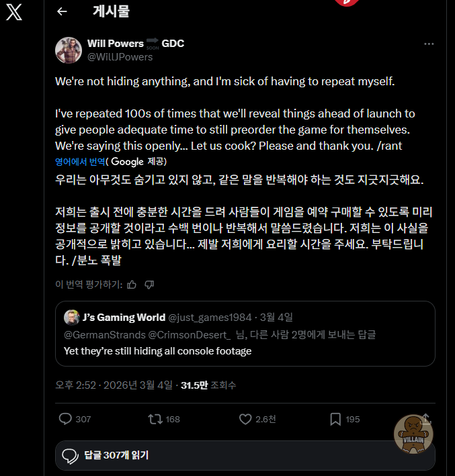
Task: Click the @WillJPowers handle
Action: tap(120, 57)
